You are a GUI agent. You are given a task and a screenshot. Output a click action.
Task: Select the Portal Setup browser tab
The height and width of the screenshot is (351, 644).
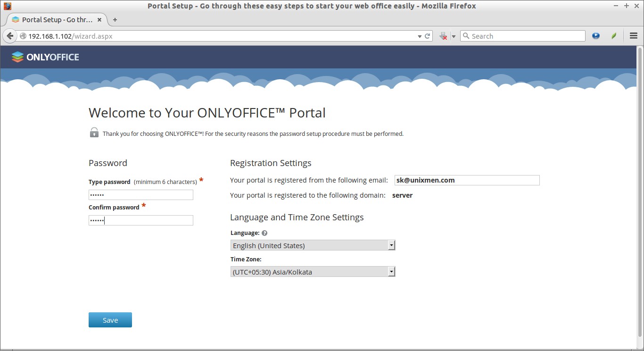point(57,20)
